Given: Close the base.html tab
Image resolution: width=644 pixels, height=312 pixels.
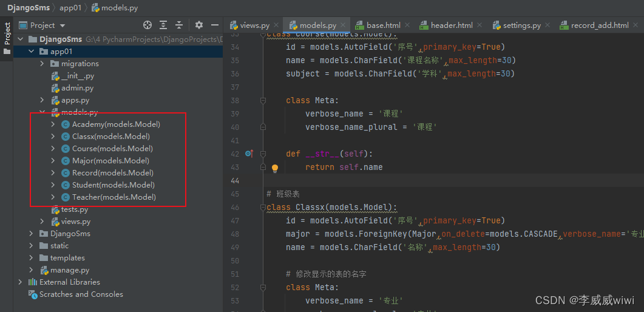Looking at the screenshot, I should 407,25.
